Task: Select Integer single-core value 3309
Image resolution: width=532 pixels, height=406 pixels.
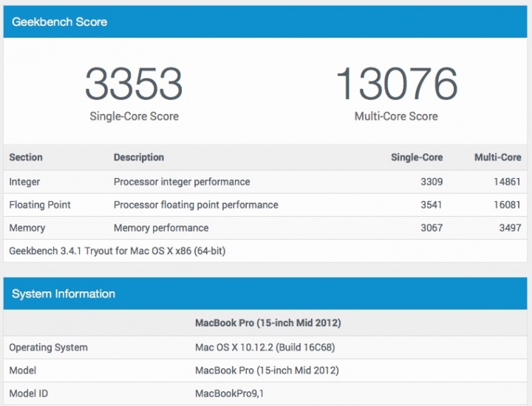Action: [x=432, y=182]
